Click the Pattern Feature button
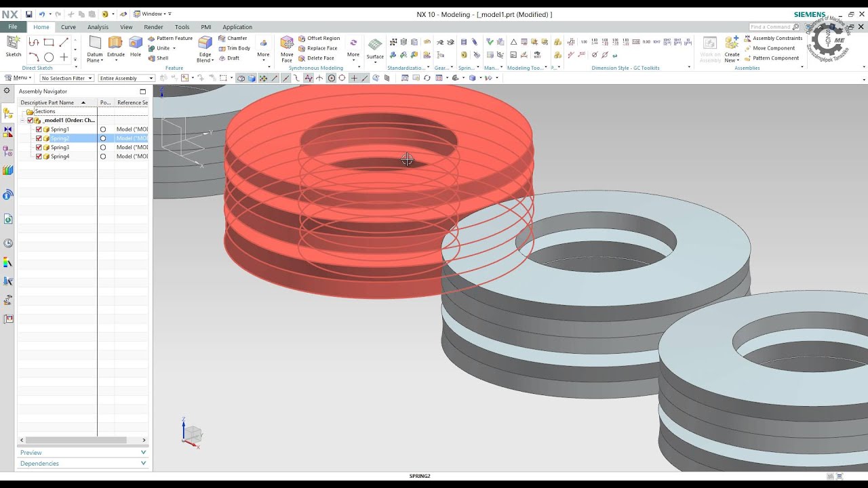868x488 pixels. pyautogui.click(x=170, y=39)
